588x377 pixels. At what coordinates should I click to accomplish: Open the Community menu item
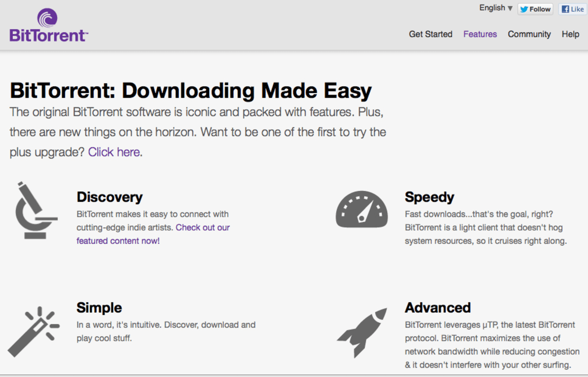click(x=529, y=34)
